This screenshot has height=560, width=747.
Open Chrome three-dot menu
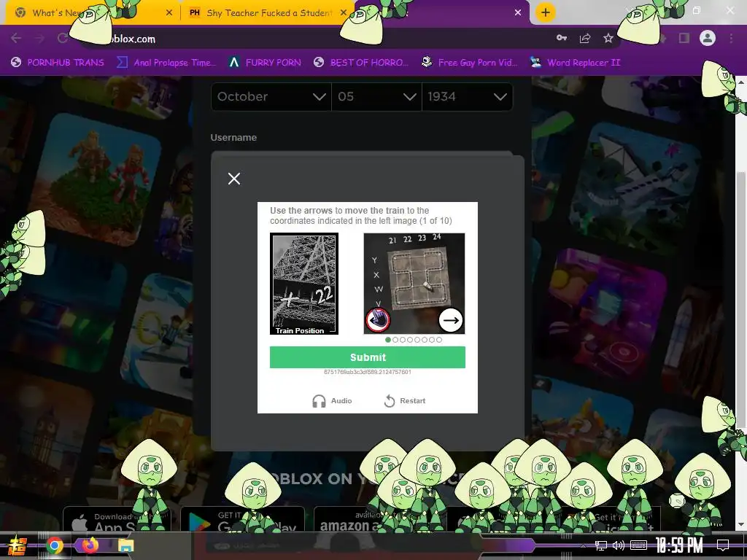(x=731, y=38)
